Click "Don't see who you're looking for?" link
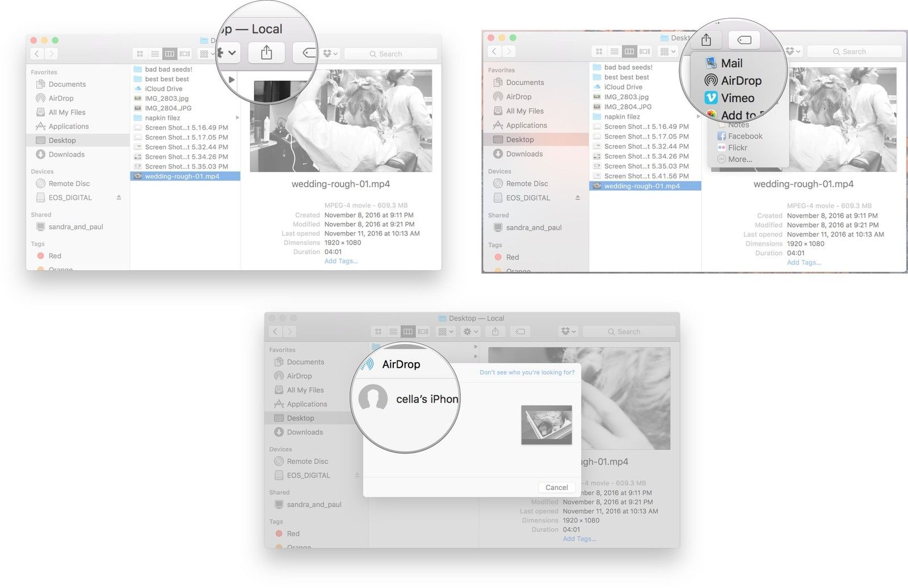This screenshot has width=908, height=588. (x=527, y=372)
